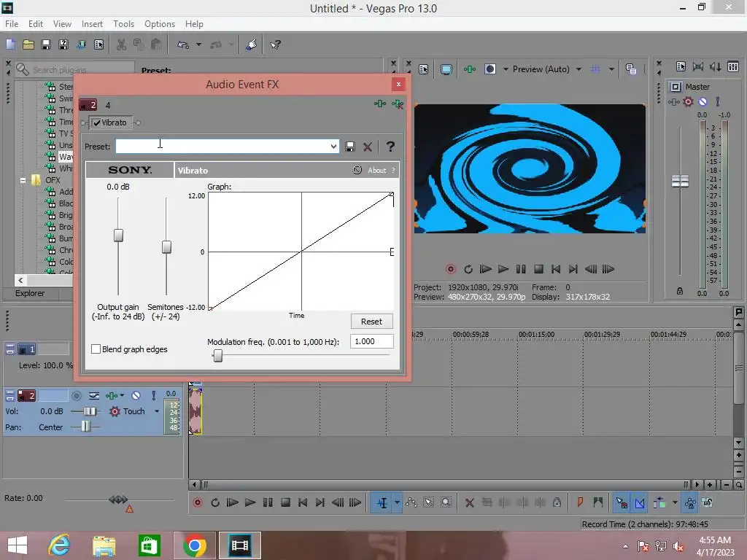Click the Cut scissors icon in toolbar
Viewport: 747px width, 560px height.
[x=122, y=44]
